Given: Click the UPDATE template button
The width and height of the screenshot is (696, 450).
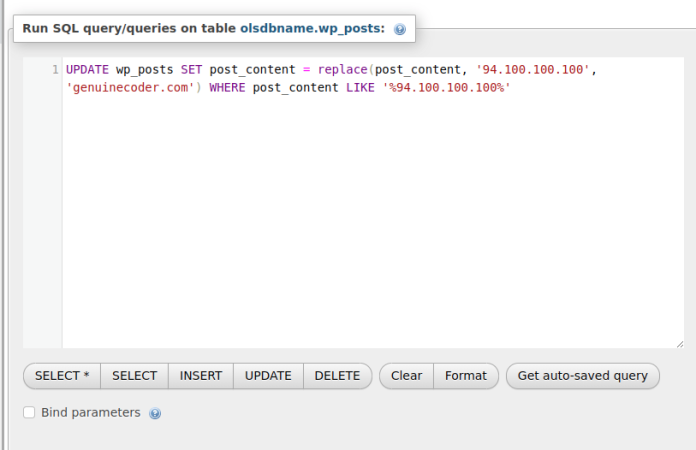Looking at the screenshot, I should [x=268, y=376].
